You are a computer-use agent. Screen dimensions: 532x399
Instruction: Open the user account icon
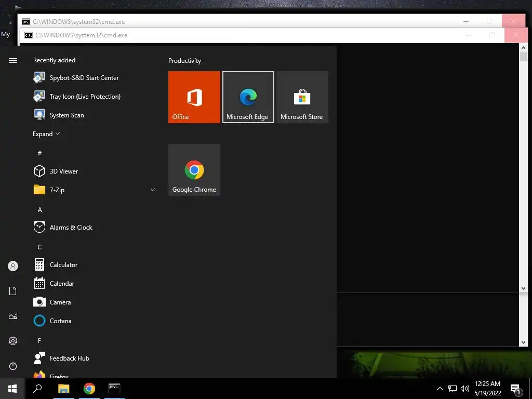point(13,266)
